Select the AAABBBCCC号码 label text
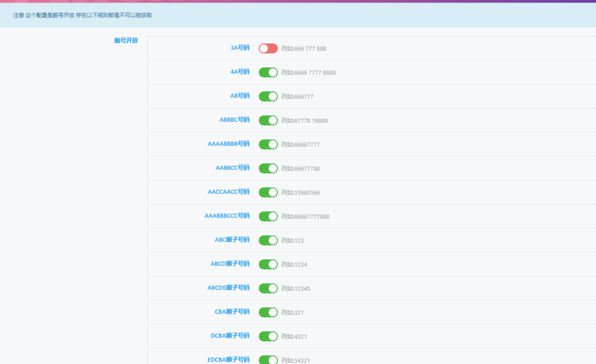The image size is (596, 364). tap(227, 216)
